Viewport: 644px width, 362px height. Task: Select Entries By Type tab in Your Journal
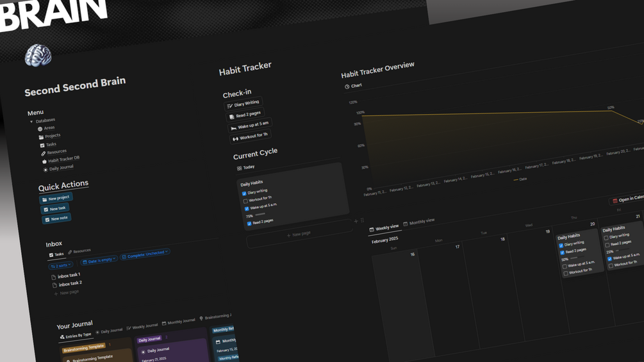click(x=76, y=336)
